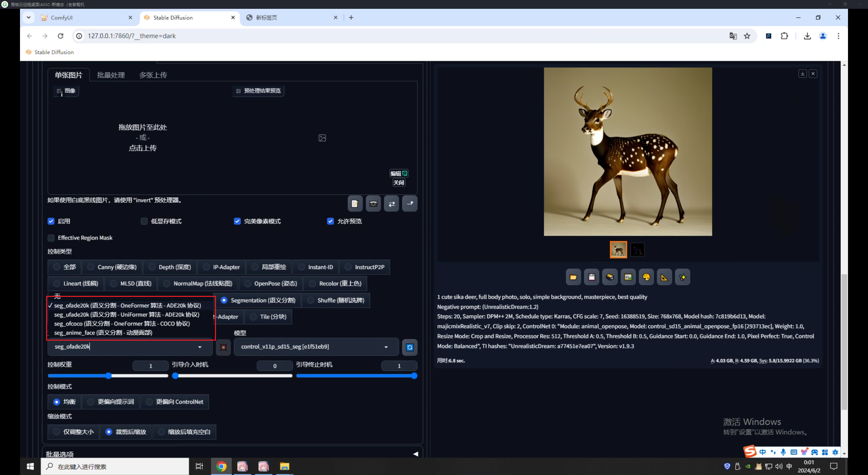The height and width of the screenshot is (475, 868).
Task: Open Chrome from the Windows taskbar
Action: 221,467
